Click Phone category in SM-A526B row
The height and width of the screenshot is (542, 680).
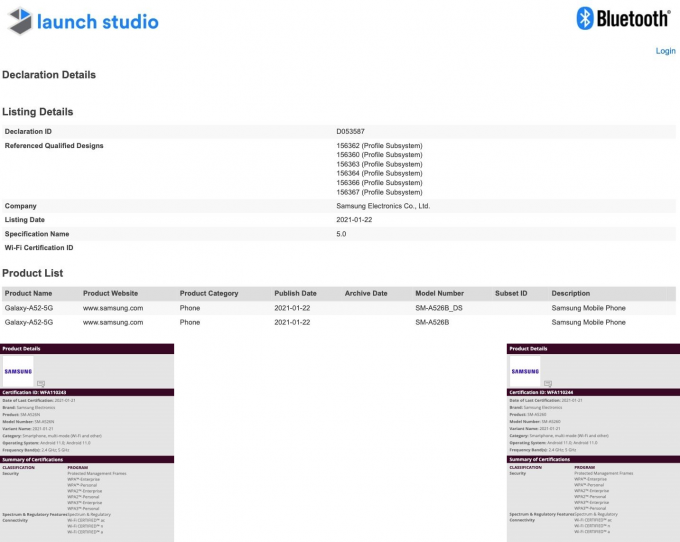[x=190, y=322]
